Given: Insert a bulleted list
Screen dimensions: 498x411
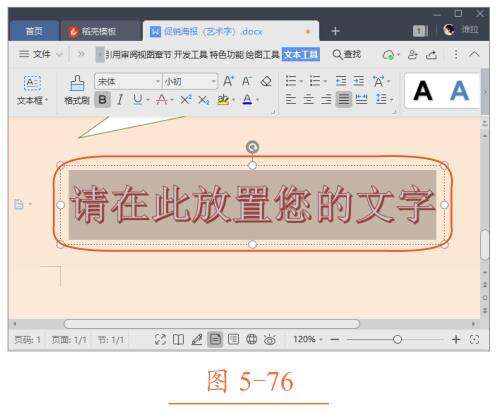Looking at the screenshot, I should 291,81.
